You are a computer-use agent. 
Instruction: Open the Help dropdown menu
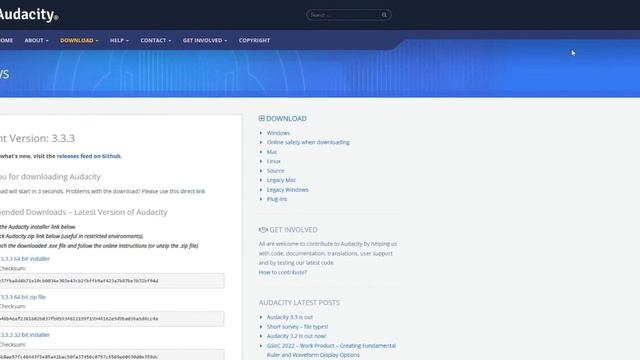point(119,40)
